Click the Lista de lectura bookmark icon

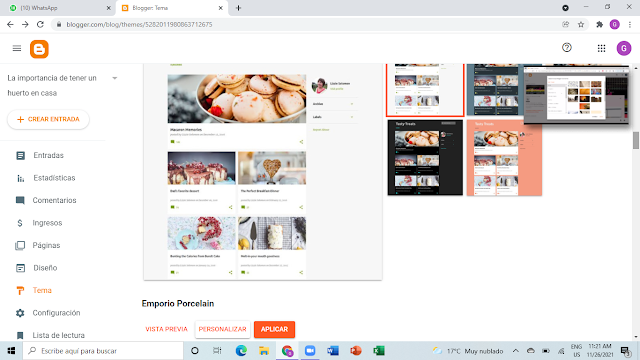[20, 335]
